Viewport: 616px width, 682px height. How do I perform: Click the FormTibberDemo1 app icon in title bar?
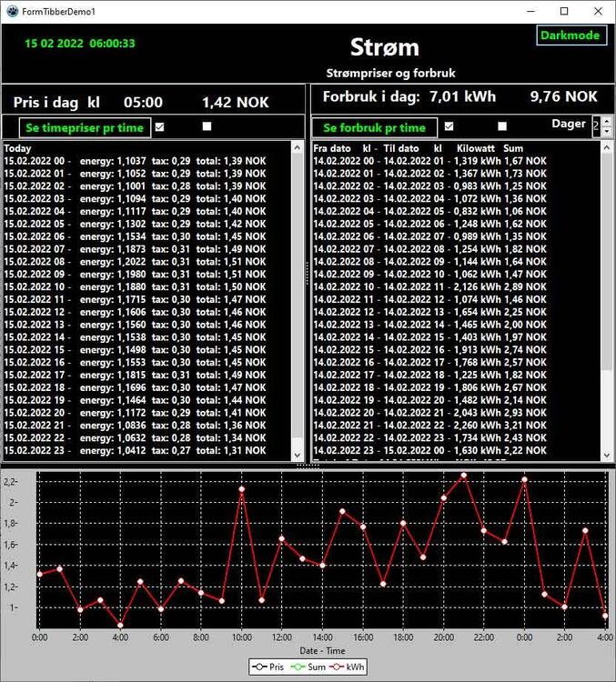coord(11,11)
